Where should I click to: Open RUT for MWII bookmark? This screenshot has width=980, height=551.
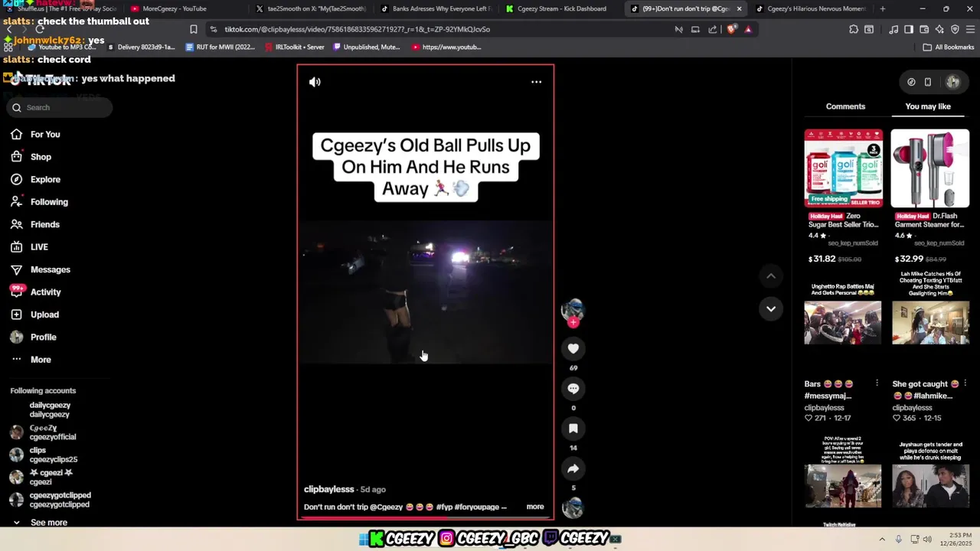(x=220, y=47)
